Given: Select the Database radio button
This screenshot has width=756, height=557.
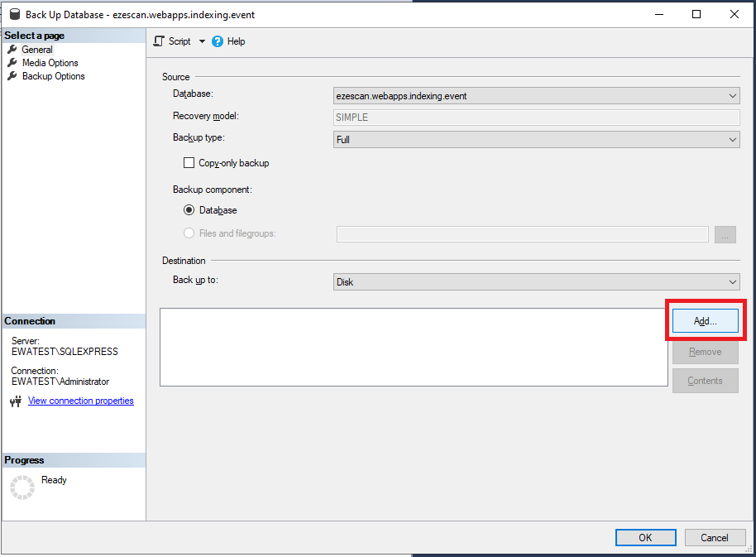Looking at the screenshot, I should point(189,210).
